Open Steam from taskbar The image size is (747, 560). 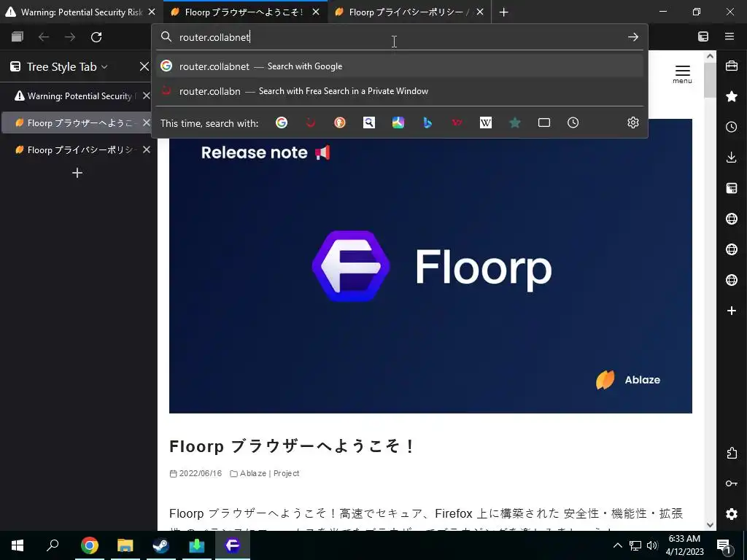coord(160,545)
